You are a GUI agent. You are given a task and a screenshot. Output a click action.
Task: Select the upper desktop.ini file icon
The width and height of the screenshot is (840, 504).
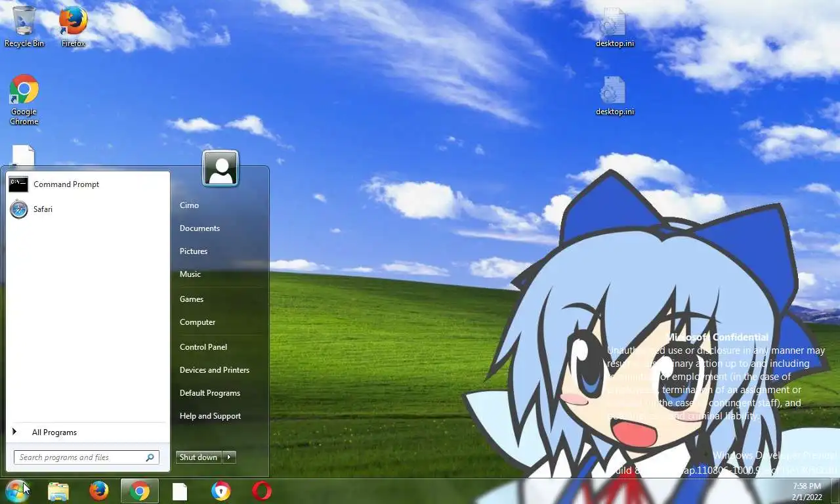point(615,27)
